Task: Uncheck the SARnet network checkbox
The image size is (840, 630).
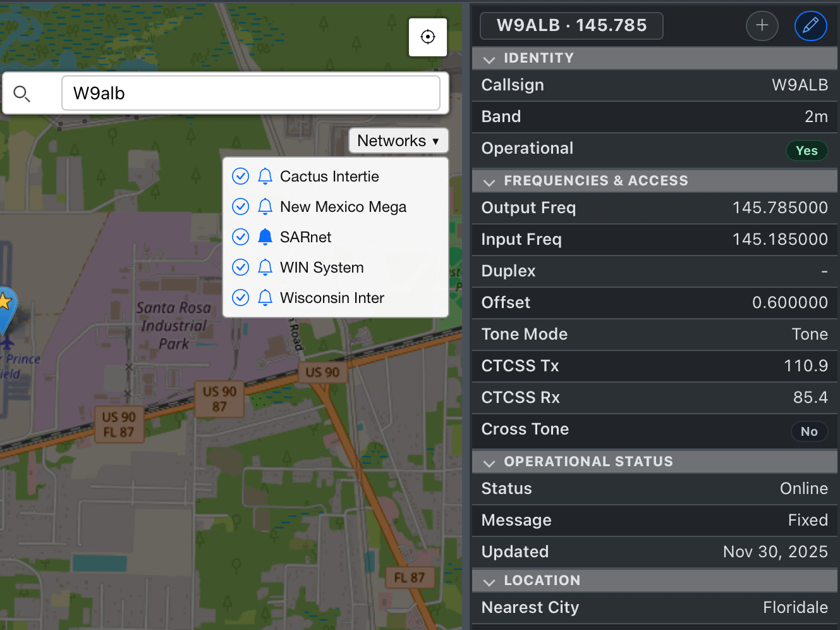Action: pos(241,237)
